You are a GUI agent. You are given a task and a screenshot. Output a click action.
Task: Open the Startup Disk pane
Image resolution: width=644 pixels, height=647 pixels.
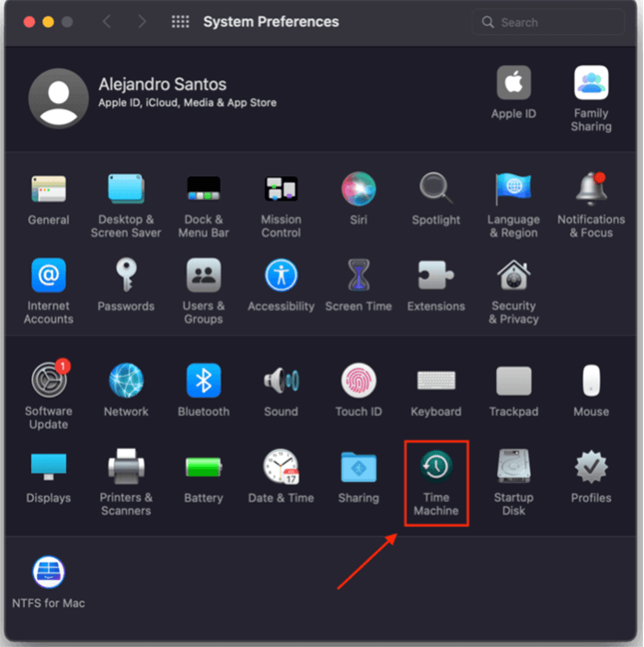[x=513, y=468]
